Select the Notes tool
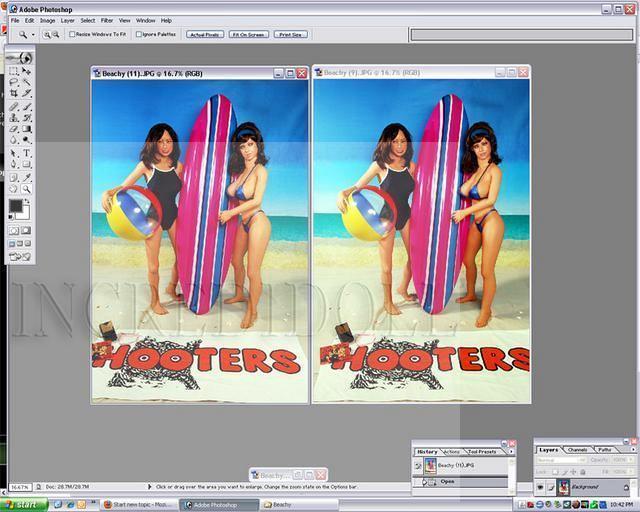 coord(13,178)
